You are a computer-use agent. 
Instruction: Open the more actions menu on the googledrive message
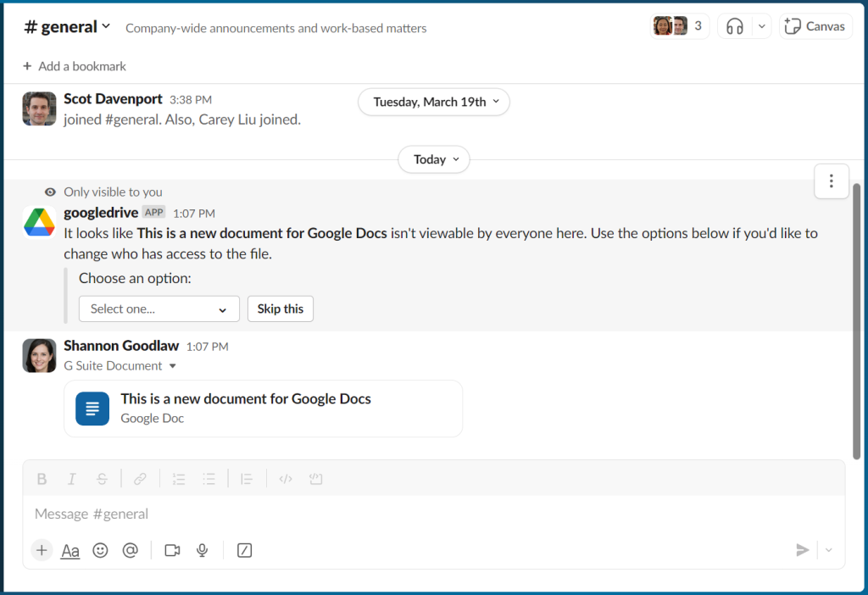click(x=832, y=181)
